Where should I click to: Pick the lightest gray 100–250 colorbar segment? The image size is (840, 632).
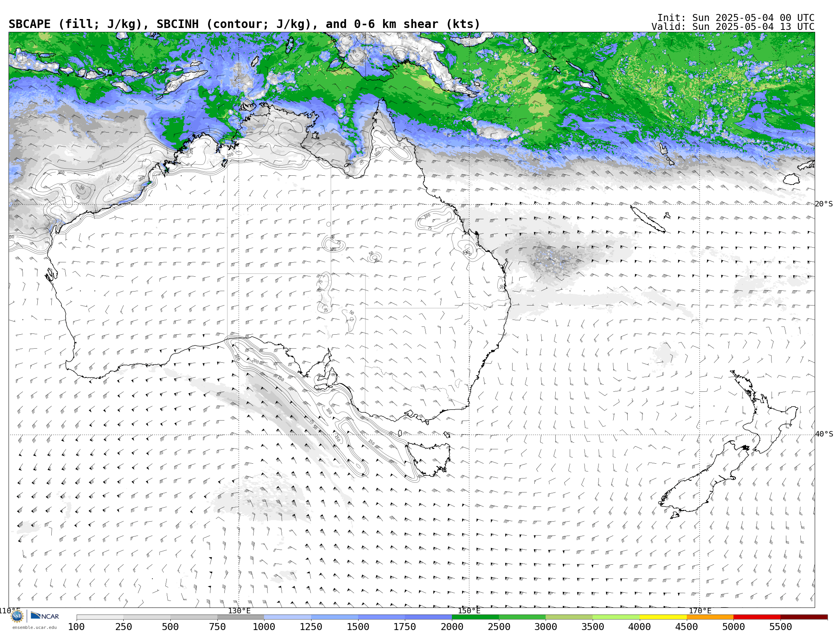coord(100,617)
